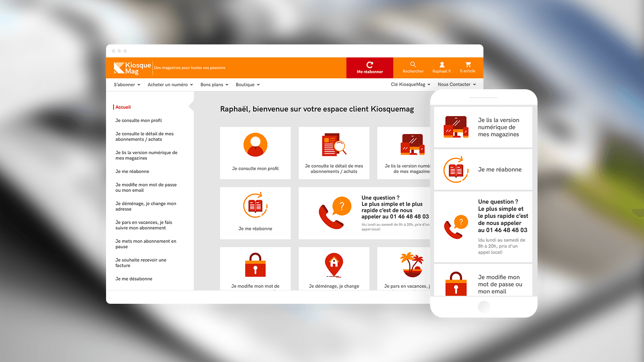Image resolution: width=644 pixels, height=362 pixels.
Task: Open the Rechercher magnifier icon
Action: pos(413,64)
